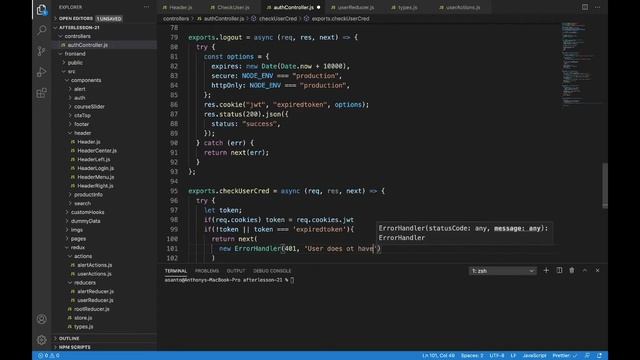The width and height of the screenshot is (640, 360).
Task: Open the Manage gear menu
Action: pos(42,340)
